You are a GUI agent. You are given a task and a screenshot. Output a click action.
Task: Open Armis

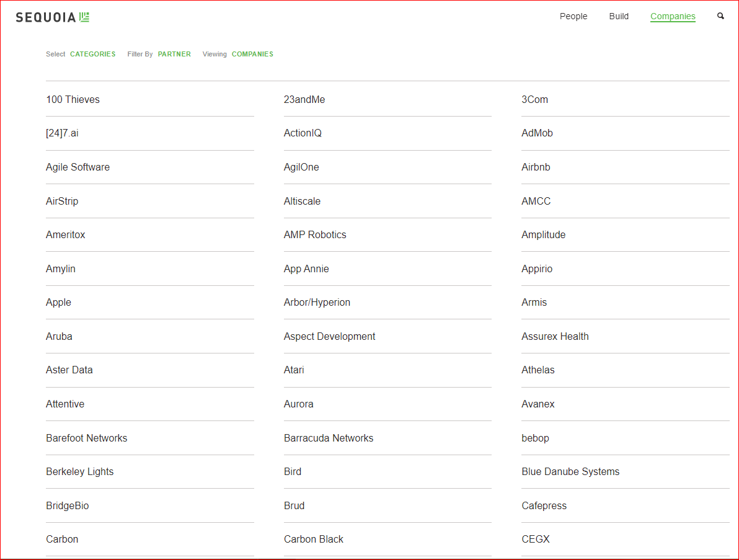534,302
